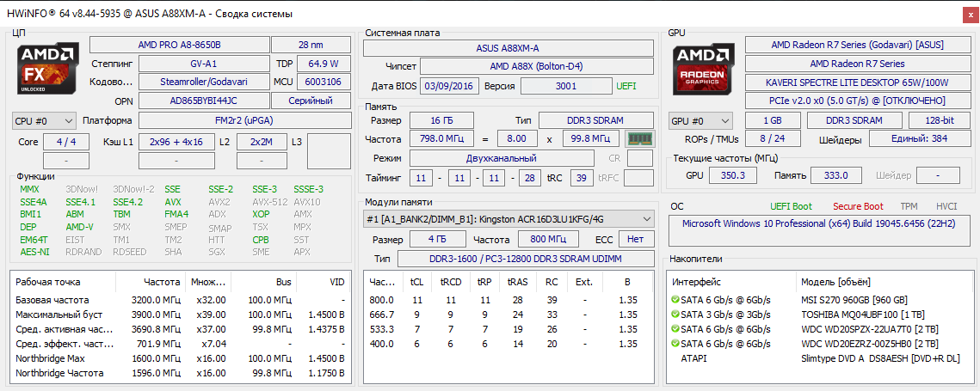Click the 128-bit bus width field

940,120
